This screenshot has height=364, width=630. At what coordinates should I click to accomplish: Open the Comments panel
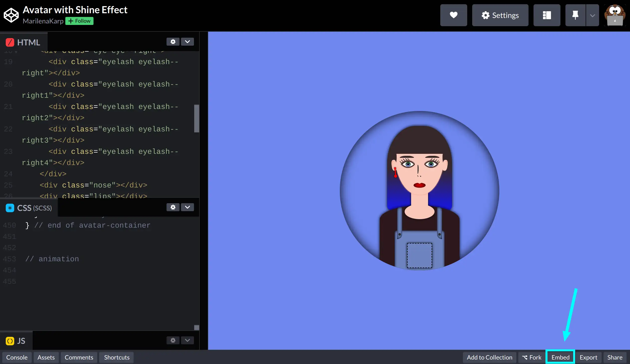(79, 357)
